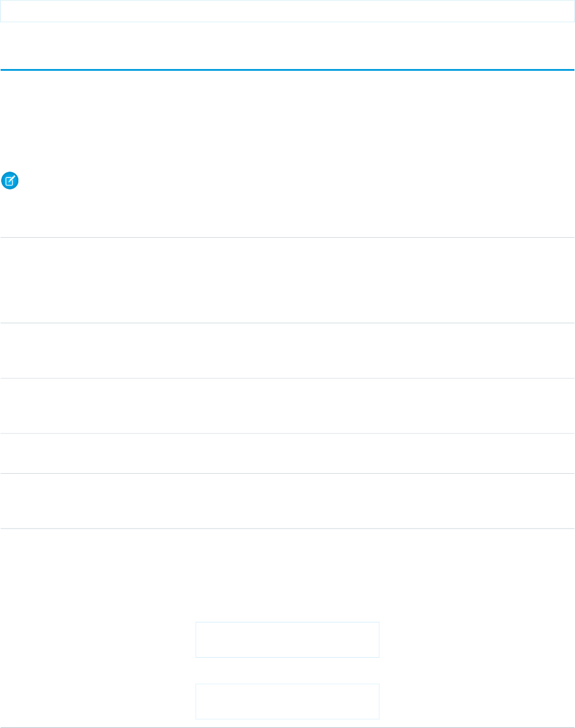Click the long empty box at the top
575x728 pixels.
pos(287,11)
